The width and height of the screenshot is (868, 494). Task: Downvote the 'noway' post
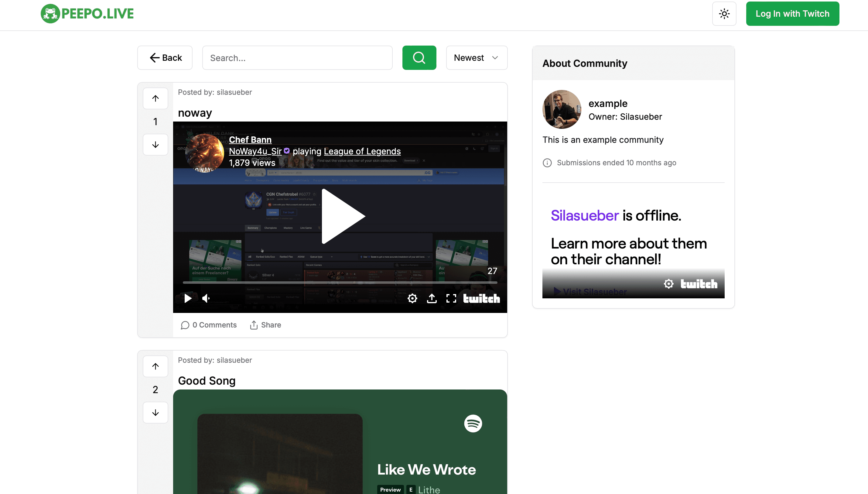click(x=155, y=145)
